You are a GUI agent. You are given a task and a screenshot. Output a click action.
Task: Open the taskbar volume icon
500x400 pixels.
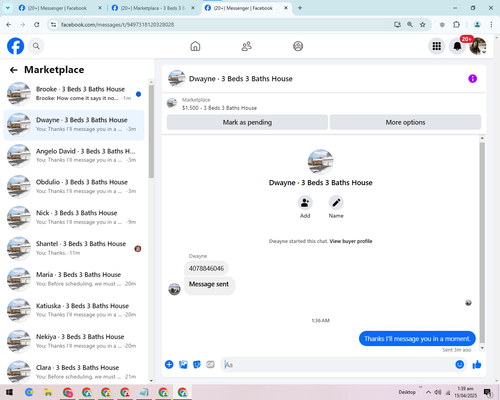point(438,392)
